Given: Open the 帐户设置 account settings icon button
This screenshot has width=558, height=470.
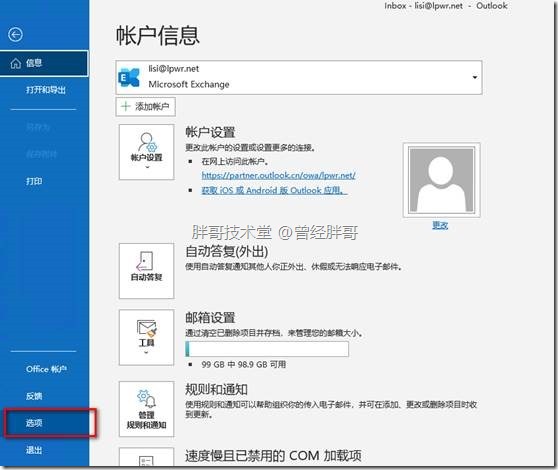Looking at the screenshot, I should [147, 152].
